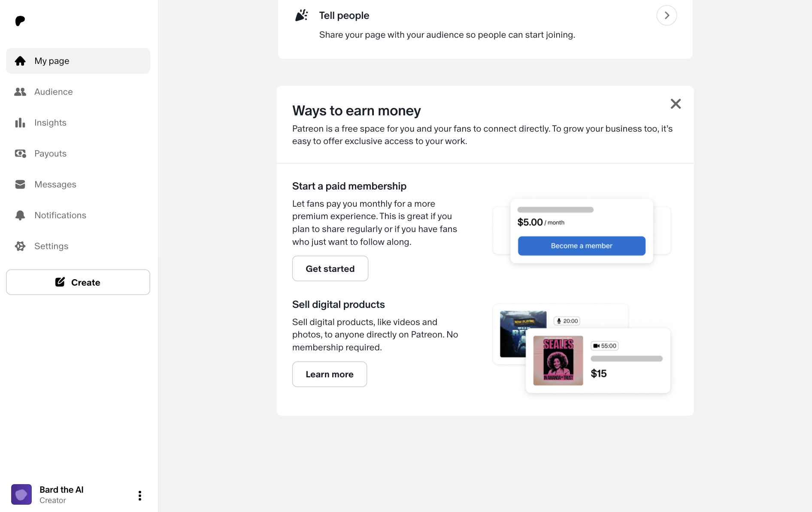Open the Messages envelope icon
812x512 pixels.
pyautogui.click(x=20, y=184)
